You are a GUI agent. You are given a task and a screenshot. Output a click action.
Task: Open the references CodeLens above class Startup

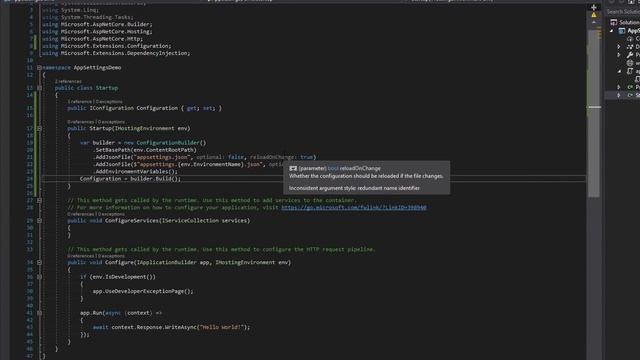point(68,81)
